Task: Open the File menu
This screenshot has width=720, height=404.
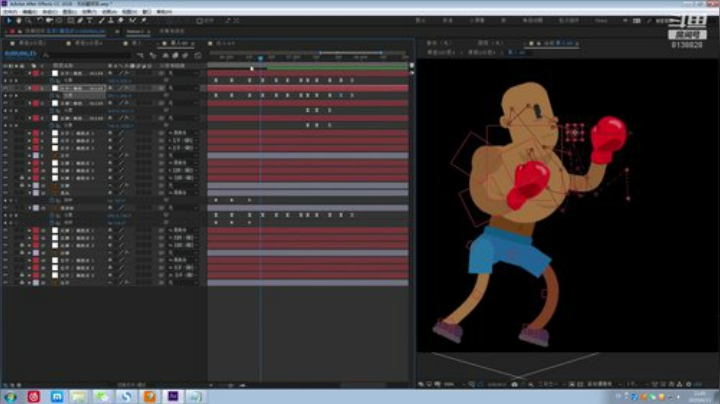Action: coord(11,11)
